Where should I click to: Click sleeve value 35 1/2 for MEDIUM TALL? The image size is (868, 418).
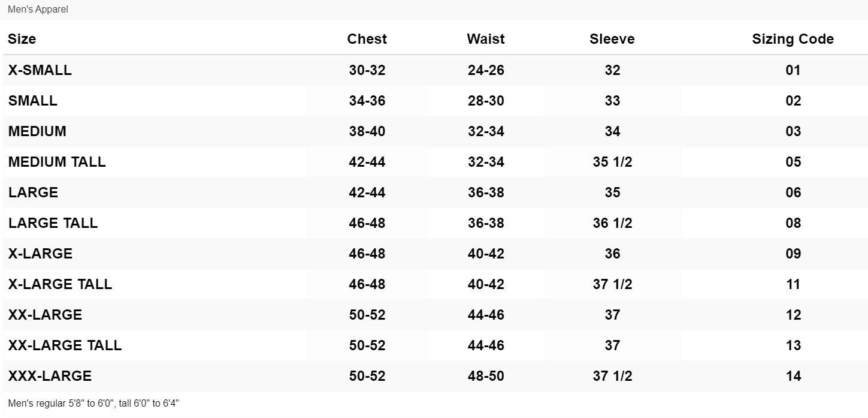(x=612, y=162)
